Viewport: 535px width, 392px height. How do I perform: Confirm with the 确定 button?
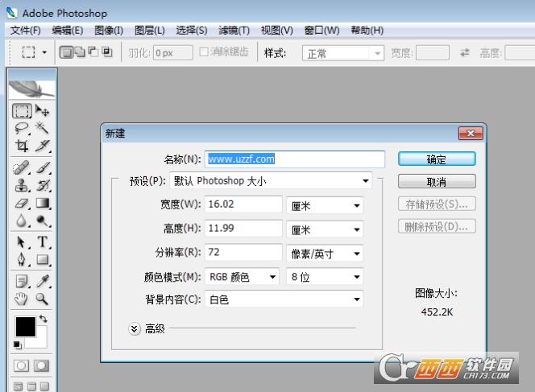pos(437,159)
